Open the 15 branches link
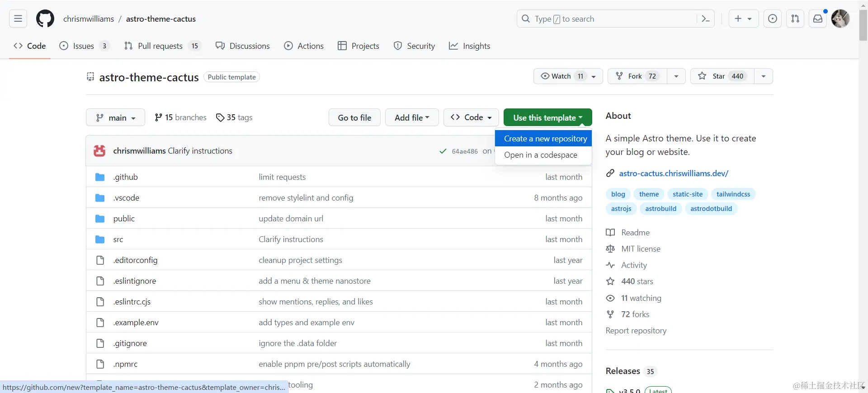The image size is (868, 393). [180, 117]
